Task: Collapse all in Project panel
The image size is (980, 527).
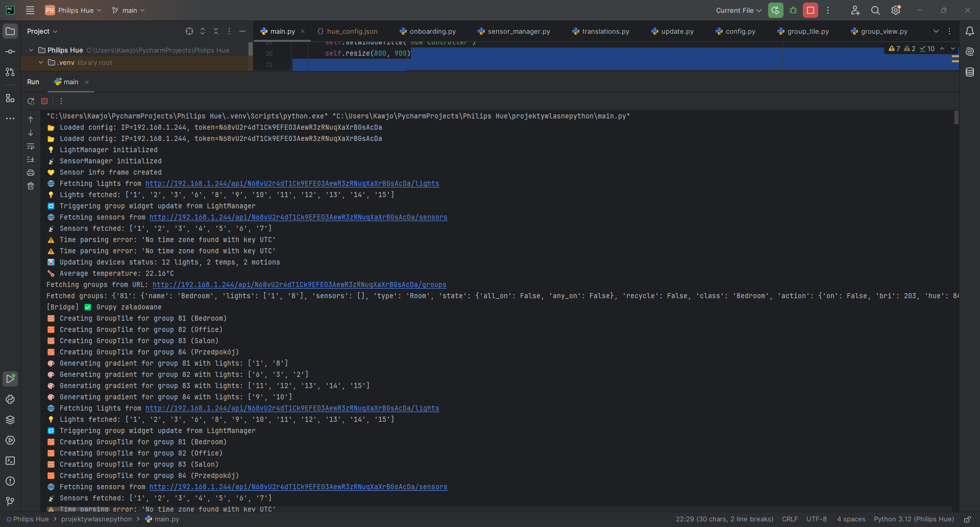Action: pyautogui.click(x=216, y=31)
